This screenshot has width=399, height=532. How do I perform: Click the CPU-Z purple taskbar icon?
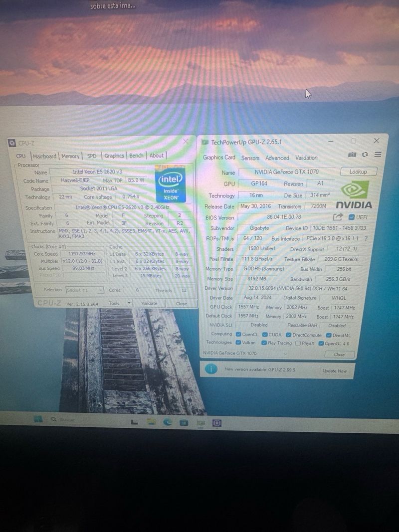click(x=217, y=423)
